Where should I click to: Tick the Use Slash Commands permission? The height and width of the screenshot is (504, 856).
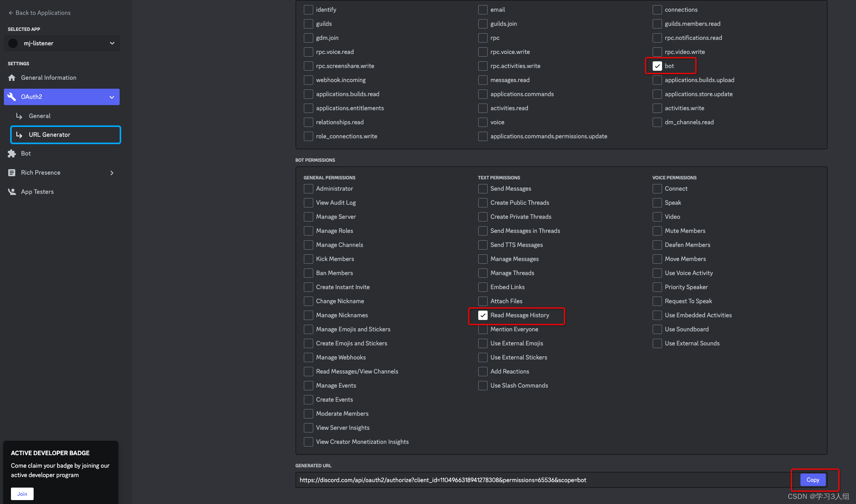(x=483, y=386)
